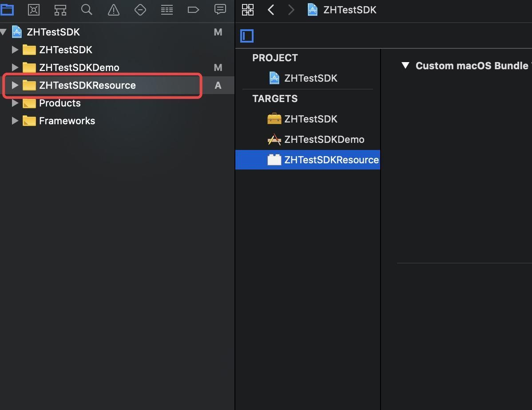Open the Test navigator diamond icon
This screenshot has height=410, width=532.
[140, 10]
